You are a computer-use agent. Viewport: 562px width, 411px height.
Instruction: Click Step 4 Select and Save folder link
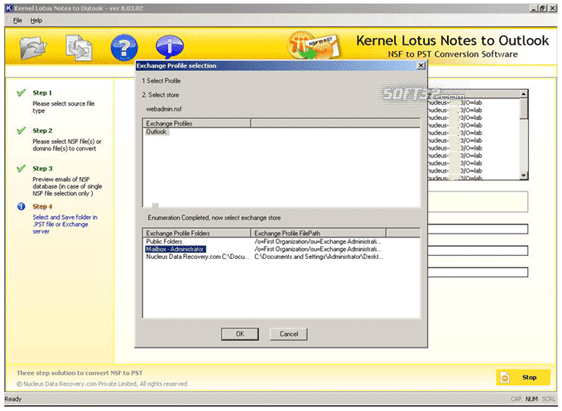coord(65,224)
